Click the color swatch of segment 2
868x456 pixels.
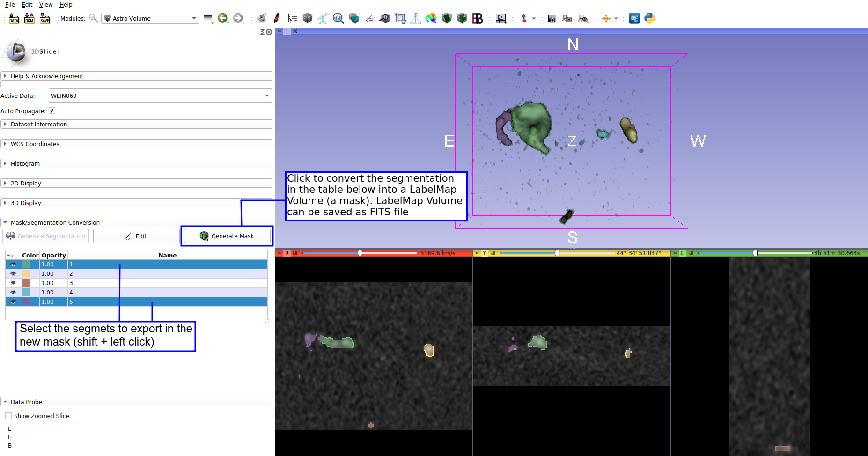pyautogui.click(x=26, y=274)
